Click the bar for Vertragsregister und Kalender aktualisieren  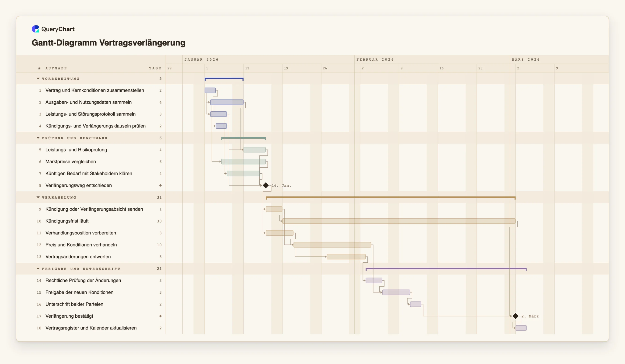click(x=521, y=328)
